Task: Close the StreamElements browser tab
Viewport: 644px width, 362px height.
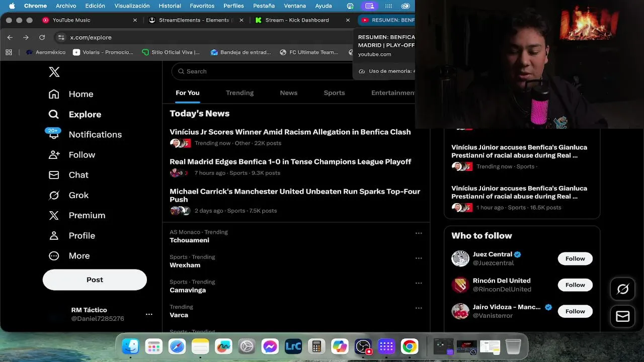Action: point(242,20)
